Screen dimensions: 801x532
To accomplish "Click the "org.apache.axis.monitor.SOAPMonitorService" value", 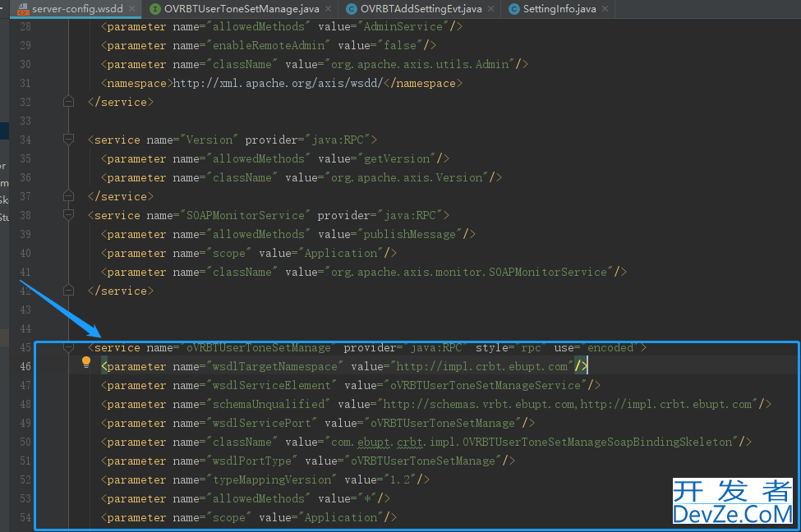I will point(469,272).
